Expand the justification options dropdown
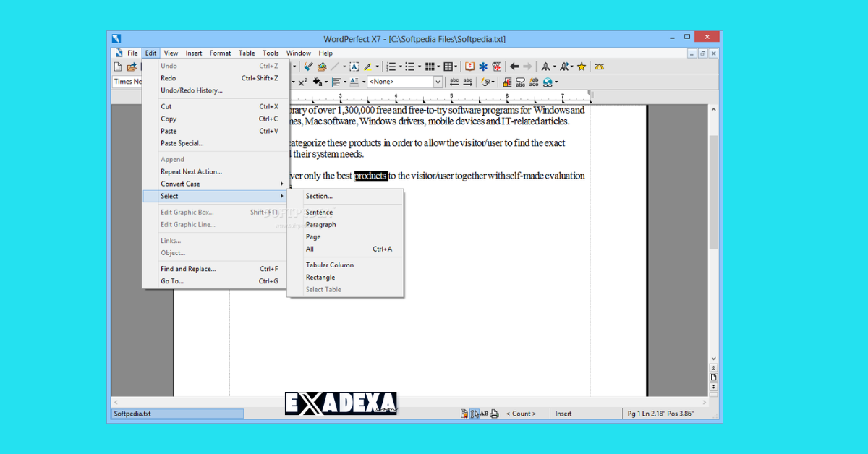Image resolution: width=868 pixels, height=454 pixels. 344,81
